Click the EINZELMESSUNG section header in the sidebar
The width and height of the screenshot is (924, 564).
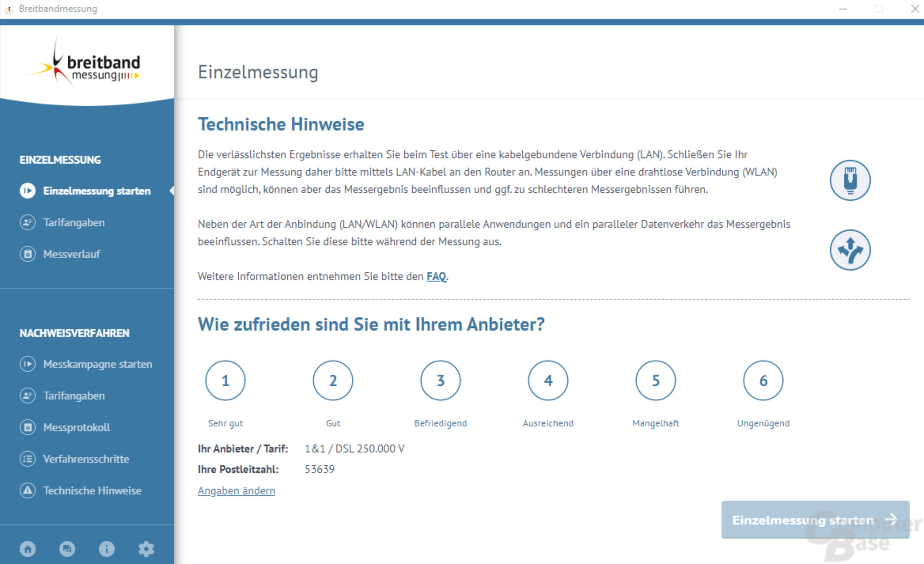60,160
